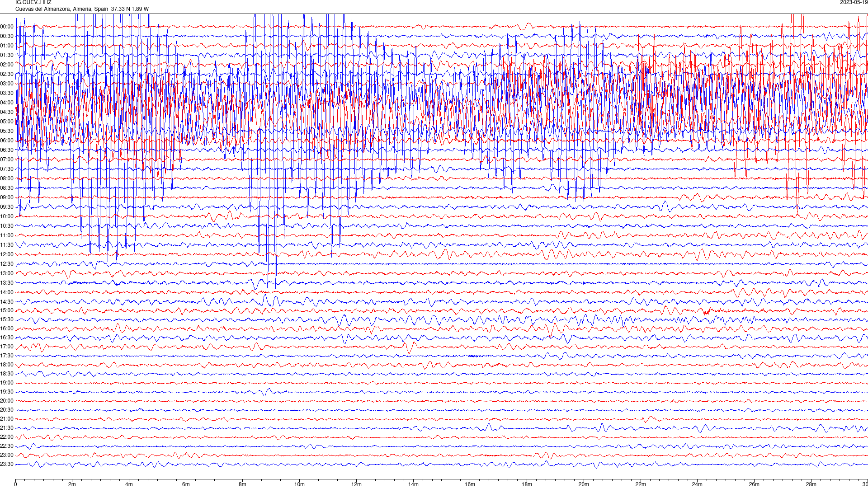Click the 02:00 time row label

point(7,65)
